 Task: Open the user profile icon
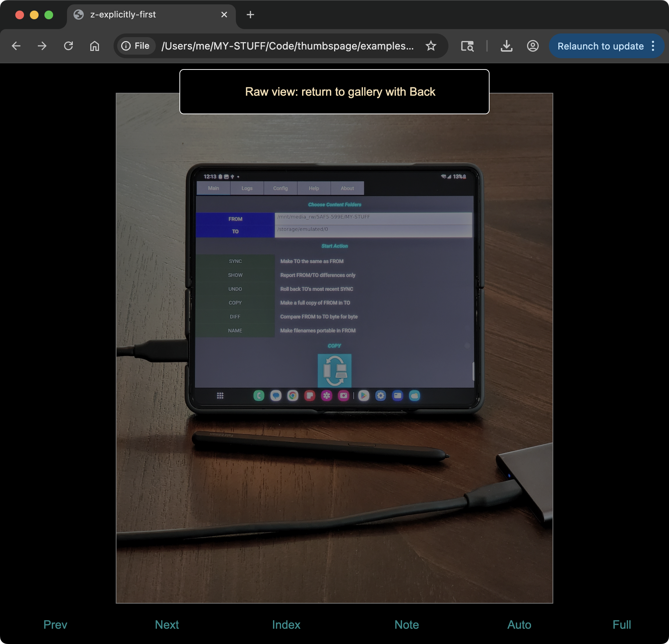tap(533, 46)
